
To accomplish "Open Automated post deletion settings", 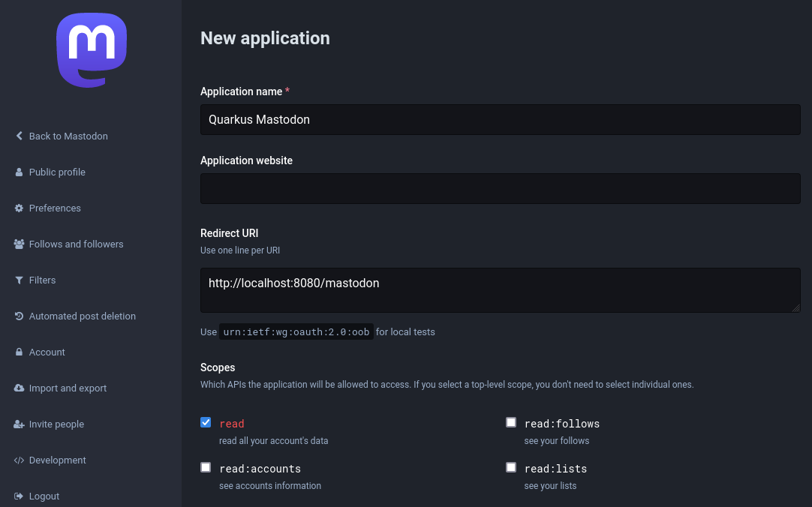I will coord(83,316).
